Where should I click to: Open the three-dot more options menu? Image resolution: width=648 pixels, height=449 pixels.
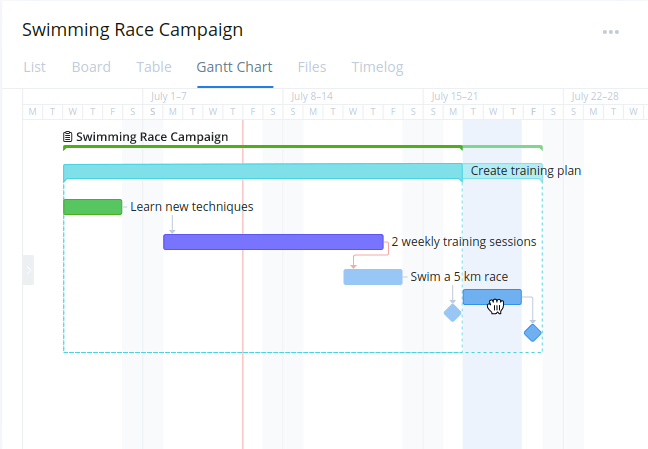[x=610, y=32]
